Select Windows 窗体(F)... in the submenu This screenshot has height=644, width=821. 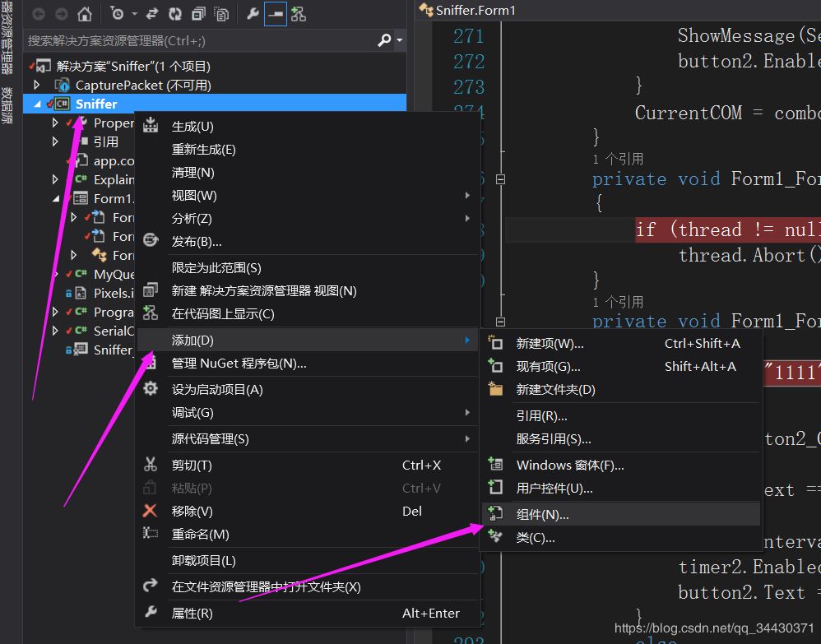coord(621,465)
